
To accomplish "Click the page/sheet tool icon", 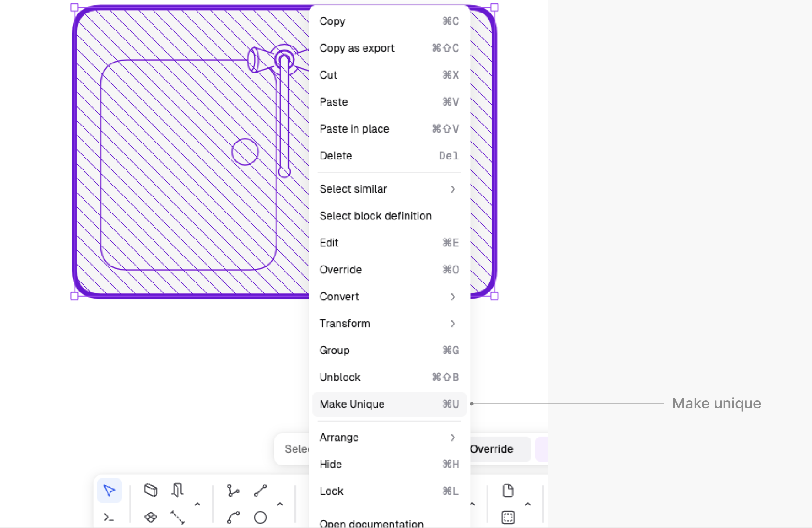I will click(x=508, y=491).
